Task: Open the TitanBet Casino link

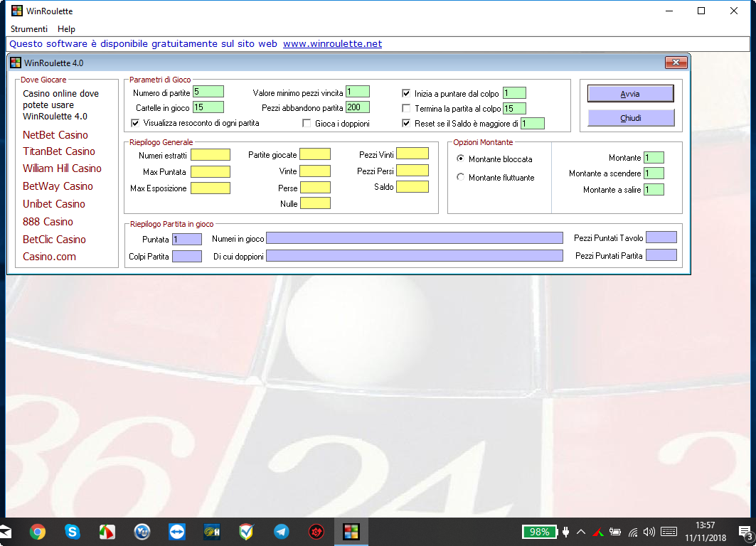Action: (59, 151)
